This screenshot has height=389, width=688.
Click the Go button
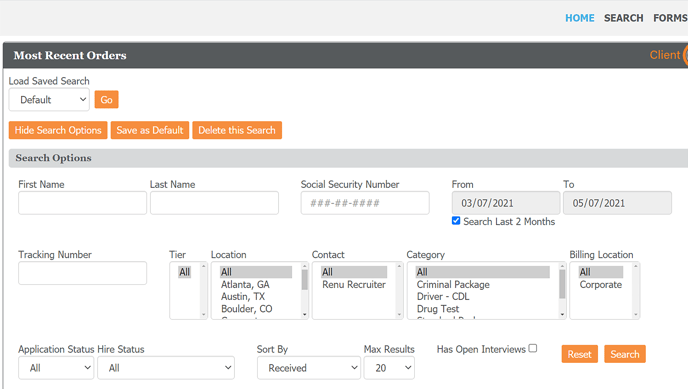(x=107, y=100)
